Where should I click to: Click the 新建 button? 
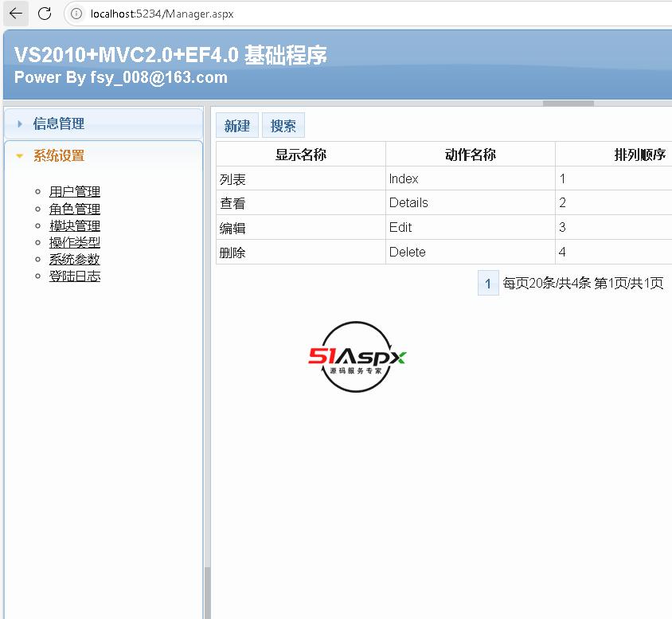(237, 125)
